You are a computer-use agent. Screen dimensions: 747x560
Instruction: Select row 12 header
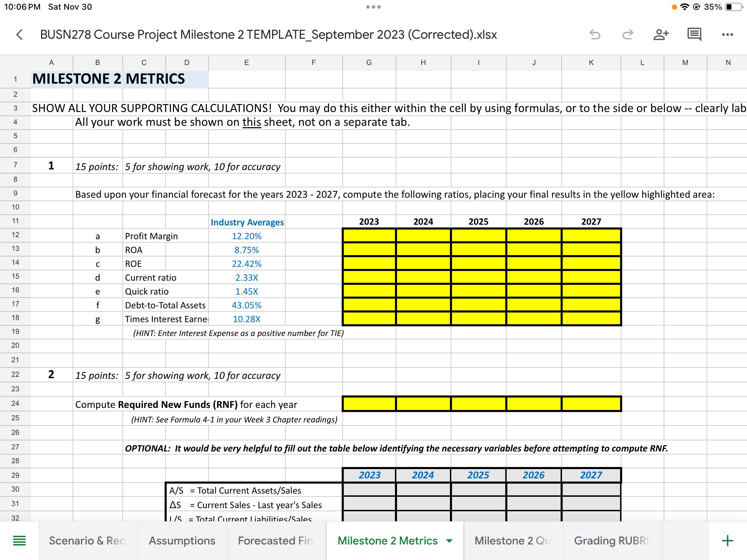pyautogui.click(x=15, y=235)
